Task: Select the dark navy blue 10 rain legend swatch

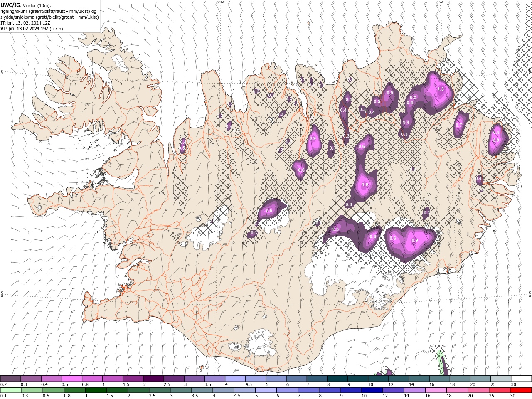Action: point(372,390)
